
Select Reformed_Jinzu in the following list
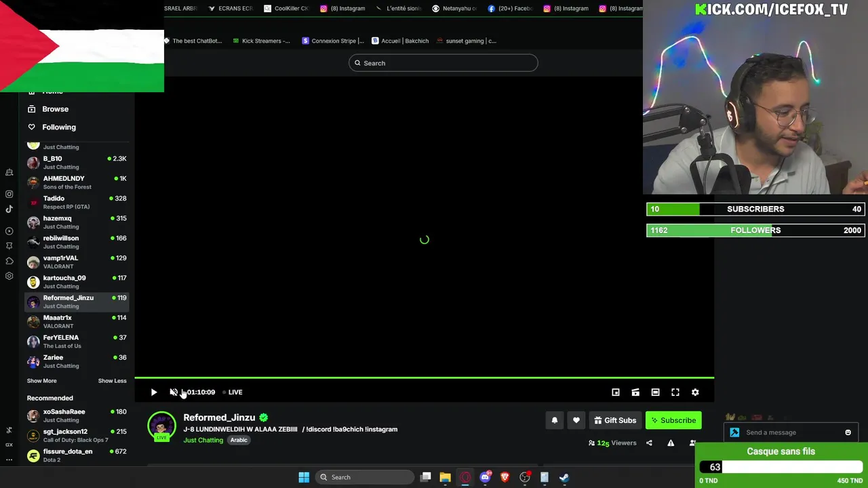coord(77,302)
